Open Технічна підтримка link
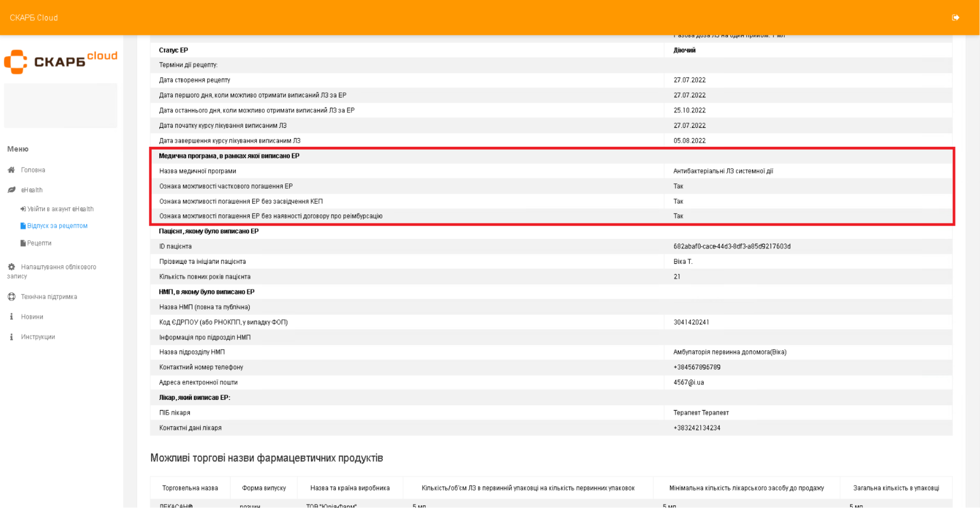This screenshot has height=508, width=980. coord(49,297)
